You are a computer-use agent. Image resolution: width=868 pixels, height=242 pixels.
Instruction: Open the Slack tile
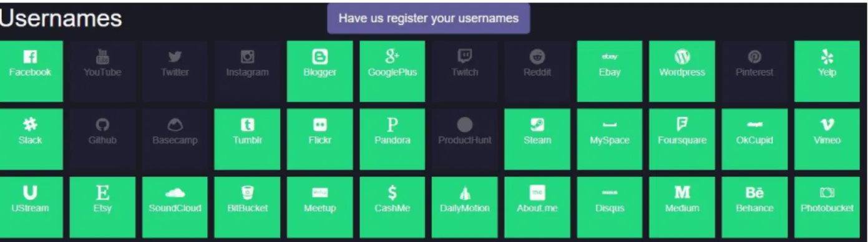[x=31, y=139]
